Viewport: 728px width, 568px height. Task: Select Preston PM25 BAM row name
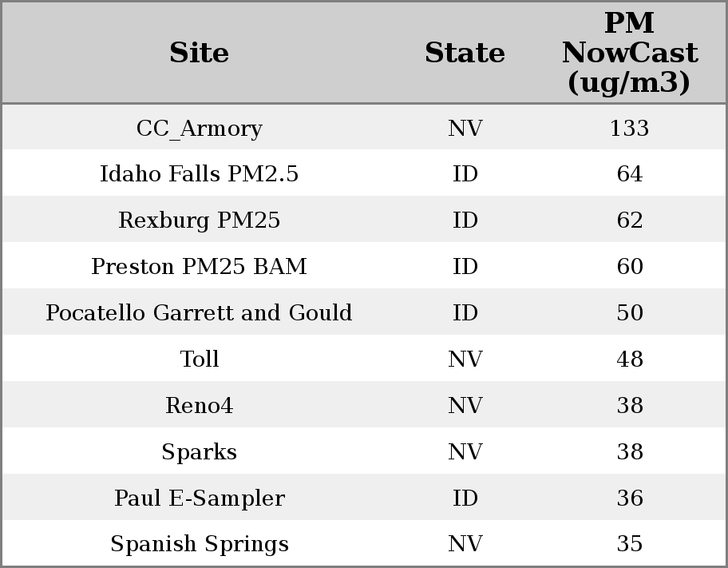tap(200, 267)
